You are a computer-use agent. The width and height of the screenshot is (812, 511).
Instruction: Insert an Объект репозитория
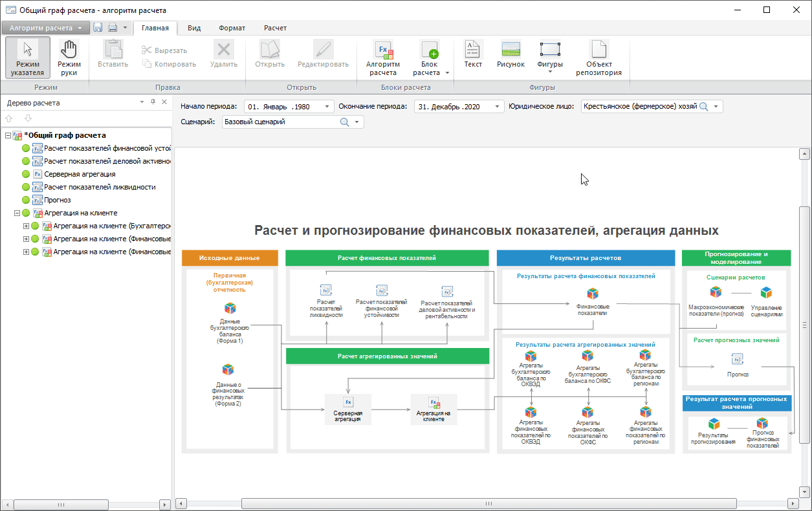pos(599,58)
